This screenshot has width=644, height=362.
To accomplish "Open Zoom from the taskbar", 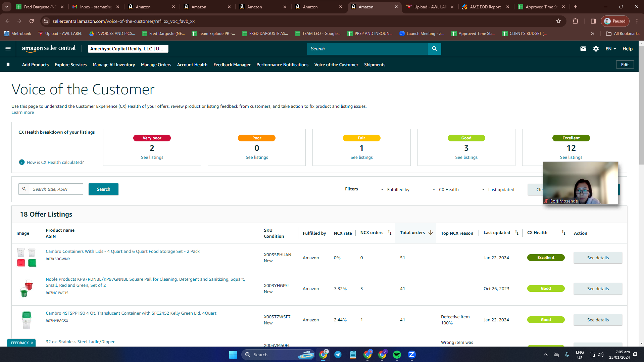I will pos(412,355).
